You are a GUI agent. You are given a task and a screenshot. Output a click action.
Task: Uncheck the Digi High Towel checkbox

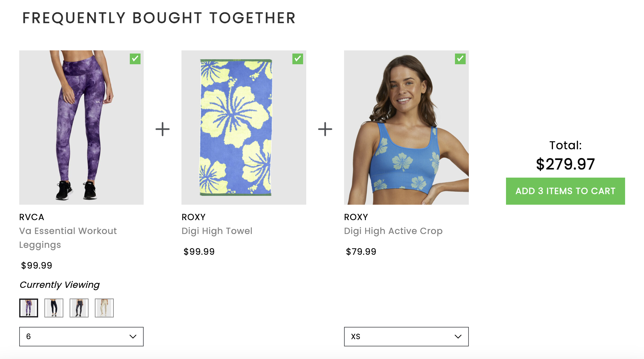(x=297, y=59)
